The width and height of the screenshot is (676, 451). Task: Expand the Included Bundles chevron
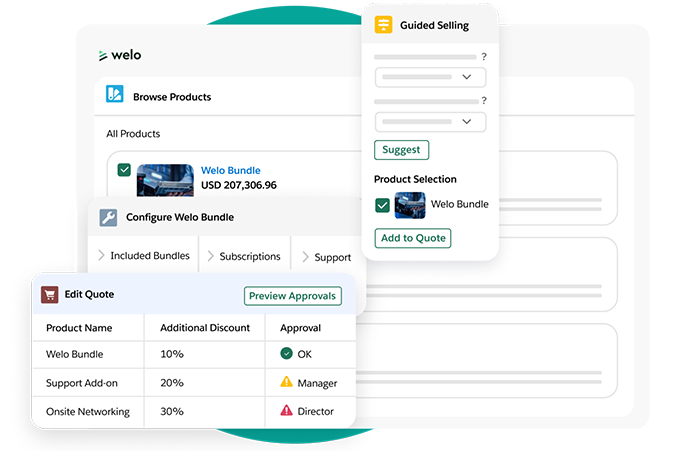click(x=101, y=255)
